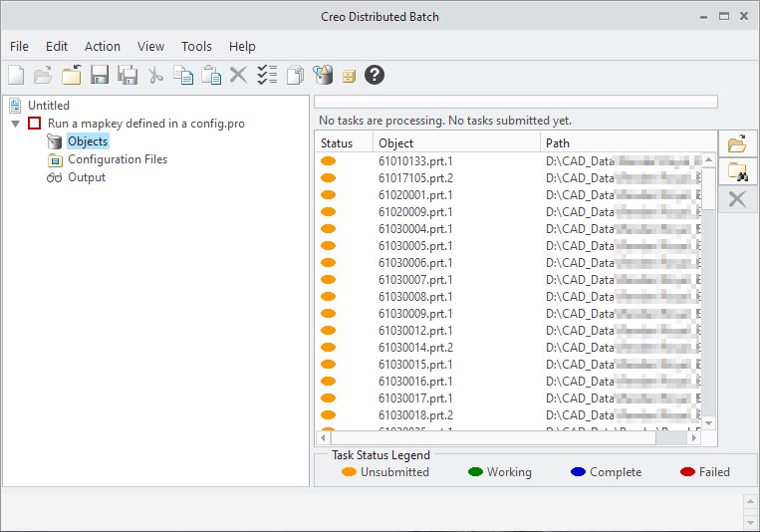Open the Help menu
Viewport: 760px width, 532px height.
242,47
